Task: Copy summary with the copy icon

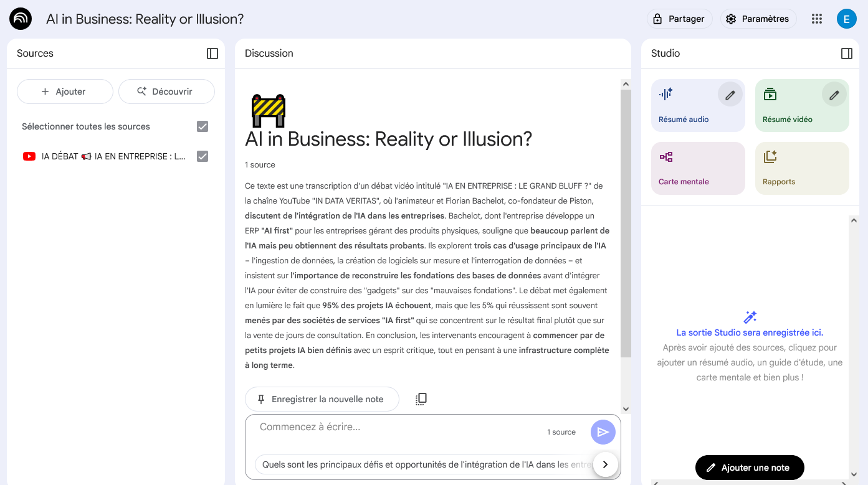Action: coord(421,399)
